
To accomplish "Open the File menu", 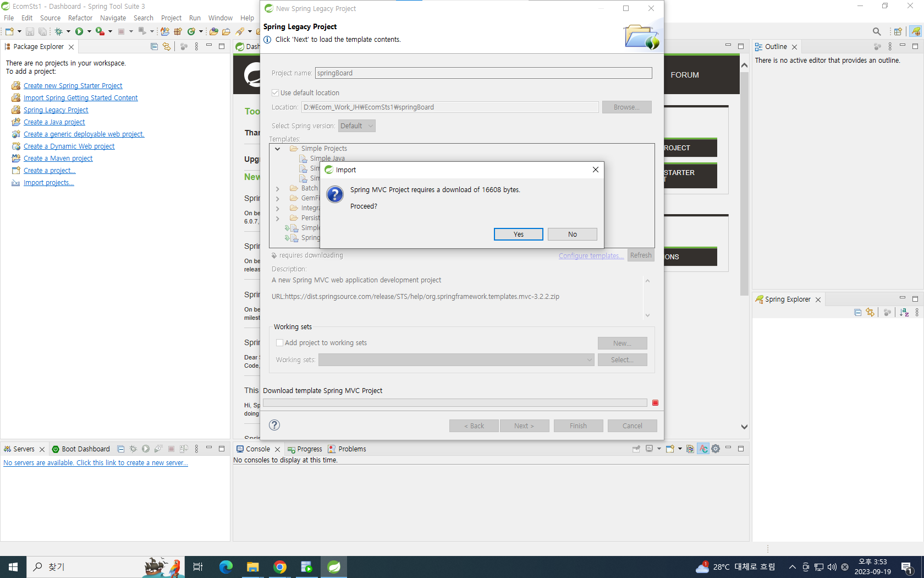I will tap(9, 18).
